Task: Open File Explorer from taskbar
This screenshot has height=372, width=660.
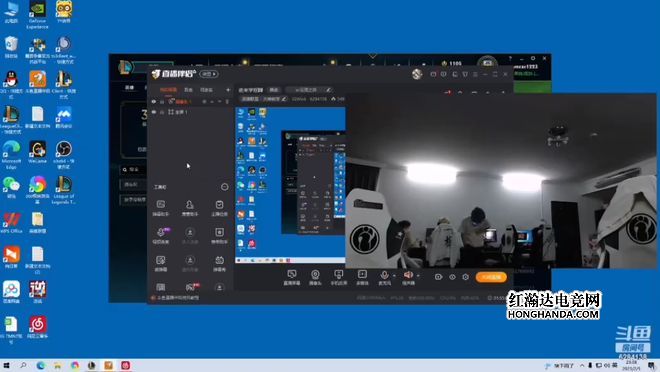Action: pyautogui.click(x=57, y=365)
